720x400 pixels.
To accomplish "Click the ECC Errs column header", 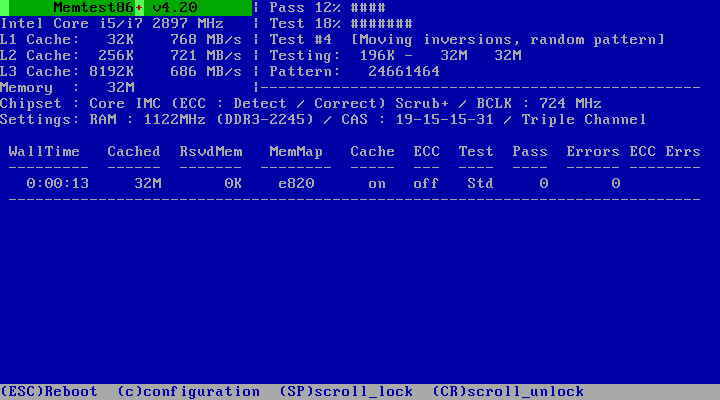I will coord(665,152).
